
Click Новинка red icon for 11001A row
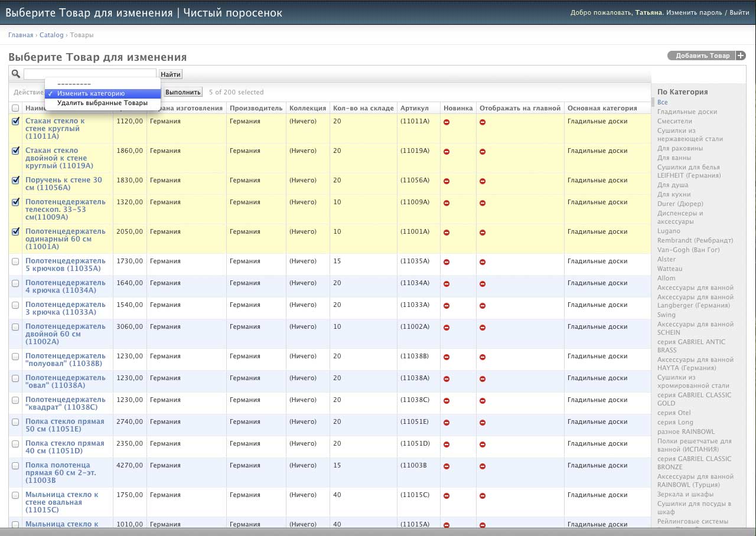(x=447, y=233)
